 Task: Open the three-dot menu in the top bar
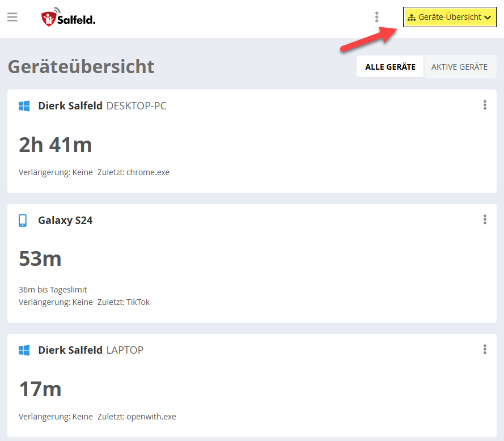click(376, 17)
